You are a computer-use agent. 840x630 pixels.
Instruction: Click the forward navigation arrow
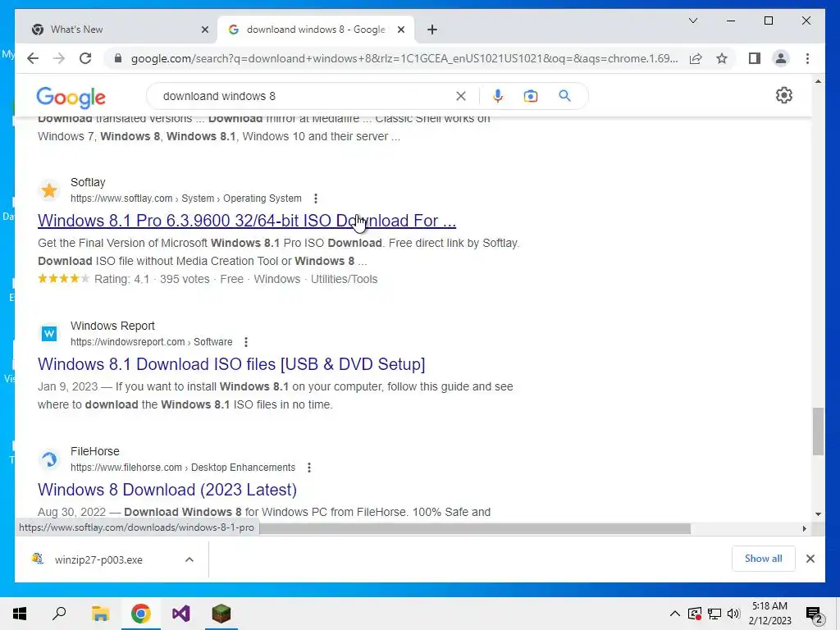coord(59,58)
